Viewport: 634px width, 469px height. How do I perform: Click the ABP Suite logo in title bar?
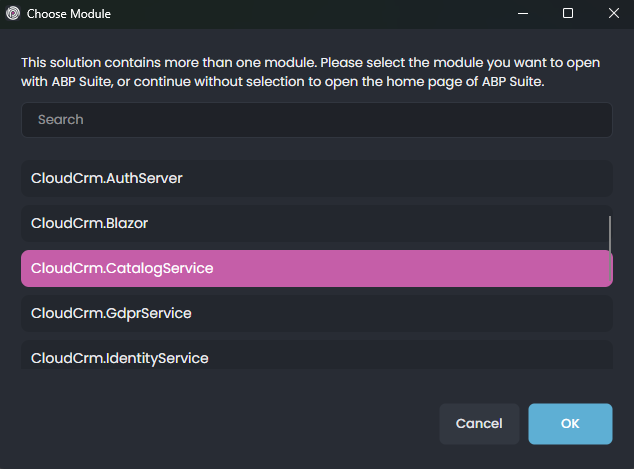[12, 14]
